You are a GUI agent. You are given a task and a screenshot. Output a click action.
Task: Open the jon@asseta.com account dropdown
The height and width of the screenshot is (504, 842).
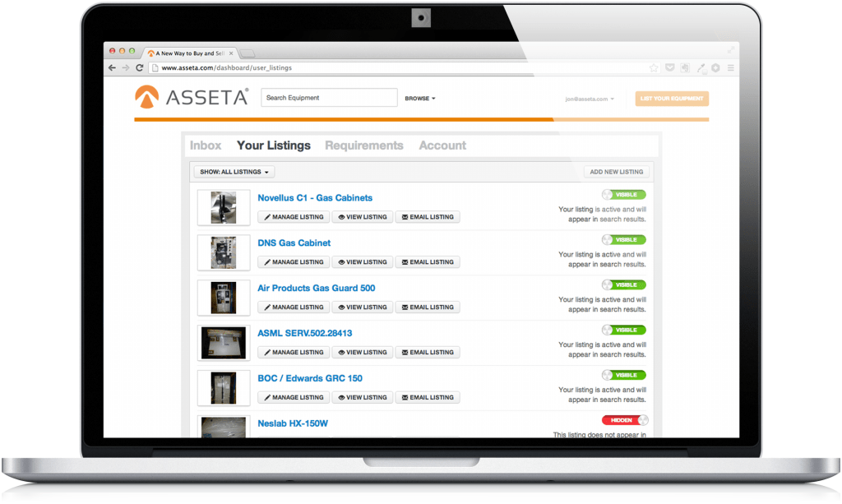pyautogui.click(x=589, y=99)
